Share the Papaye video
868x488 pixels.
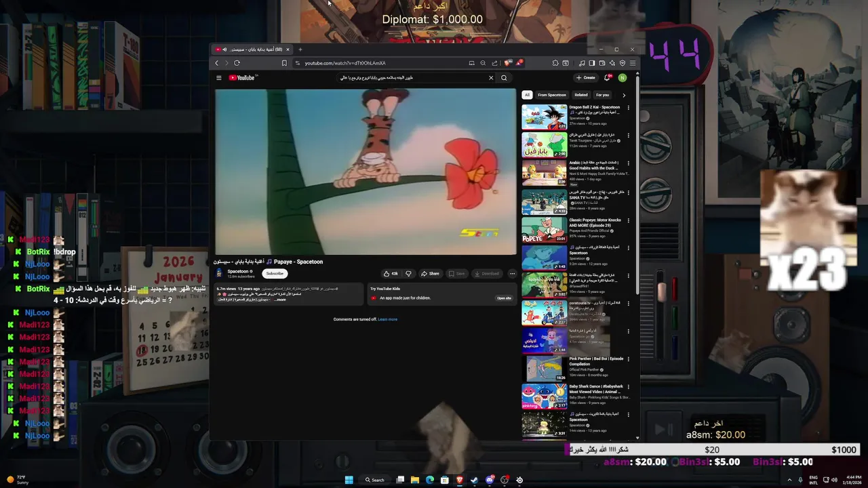point(430,274)
